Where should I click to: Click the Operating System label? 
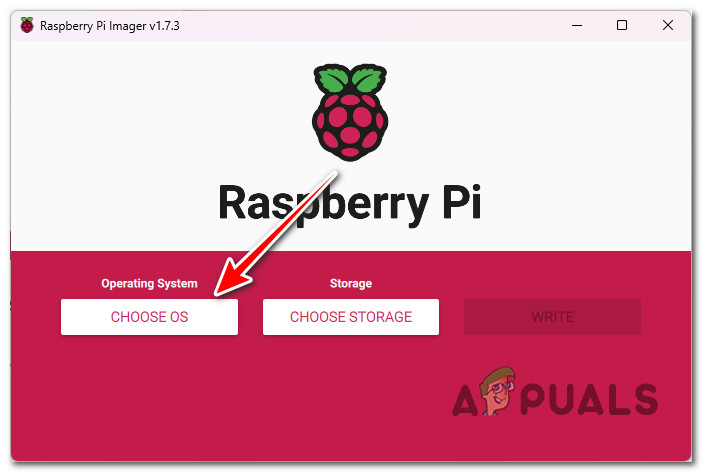click(x=149, y=283)
